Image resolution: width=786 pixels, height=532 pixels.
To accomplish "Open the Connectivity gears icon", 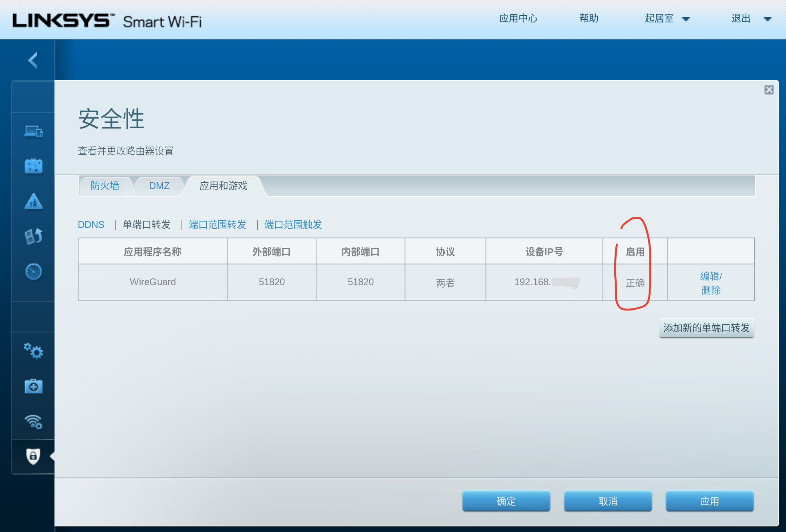I will [x=34, y=351].
